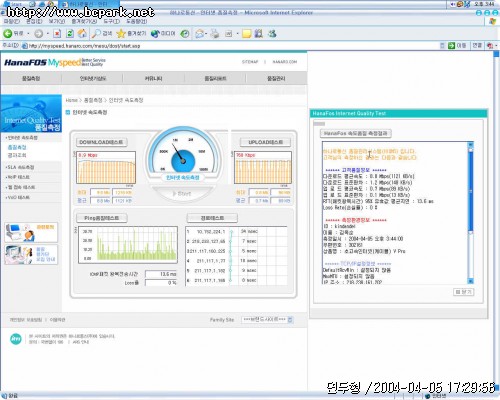Click the 연결 links toolbar label

coord(477,46)
